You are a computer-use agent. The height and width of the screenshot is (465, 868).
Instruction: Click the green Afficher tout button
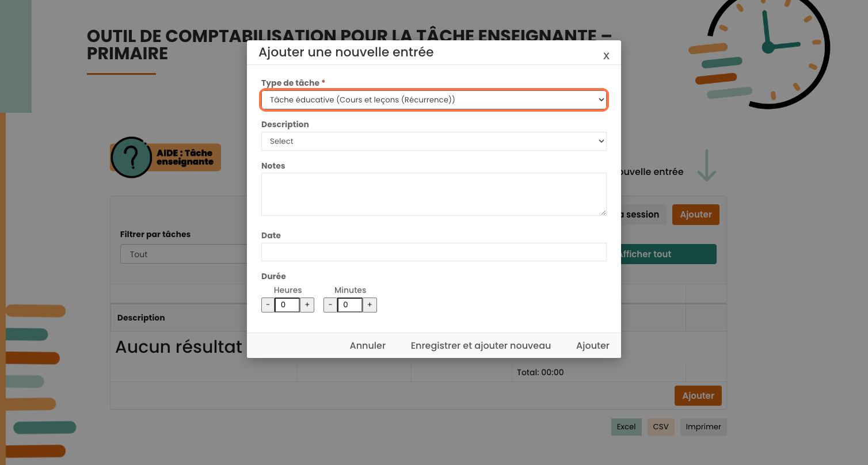(667, 254)
